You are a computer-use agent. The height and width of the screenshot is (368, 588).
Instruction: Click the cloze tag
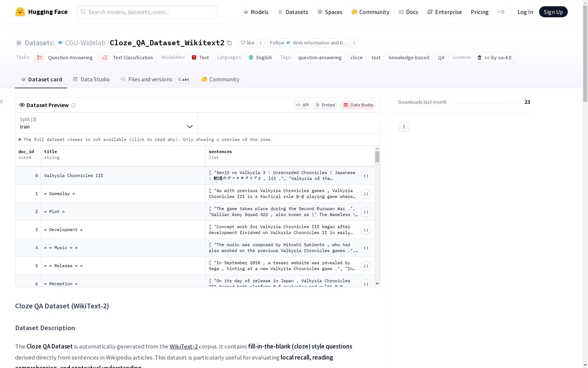point(356,57)
